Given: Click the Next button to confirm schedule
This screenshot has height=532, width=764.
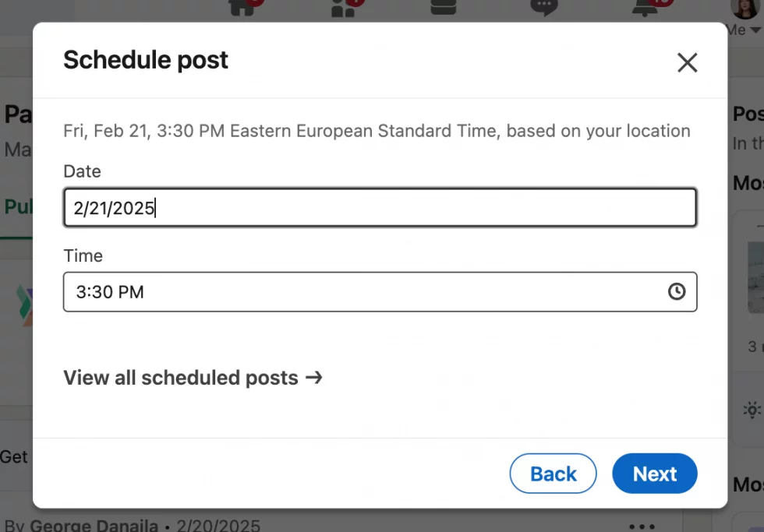Looking at the screenshot, I should point(654,474).
